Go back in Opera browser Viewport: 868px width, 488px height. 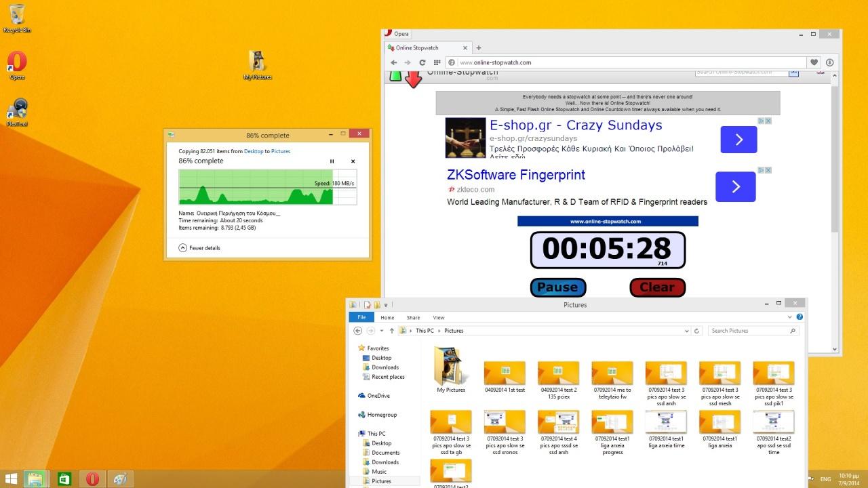click(x=394, y=62)
